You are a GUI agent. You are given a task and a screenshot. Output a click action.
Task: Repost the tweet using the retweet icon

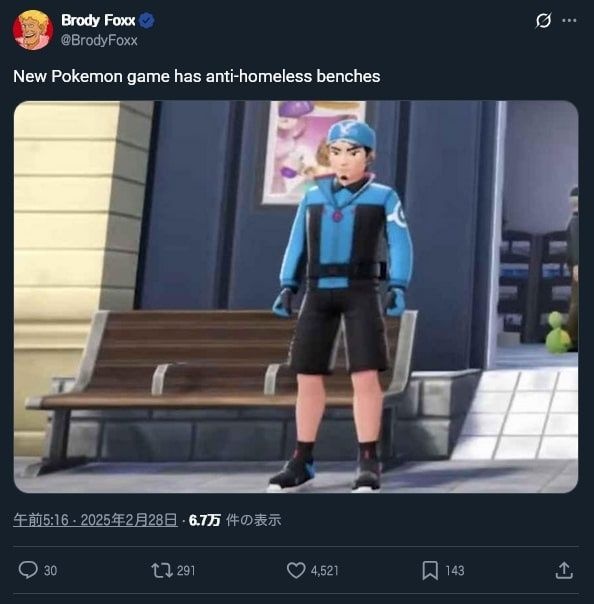162,570
